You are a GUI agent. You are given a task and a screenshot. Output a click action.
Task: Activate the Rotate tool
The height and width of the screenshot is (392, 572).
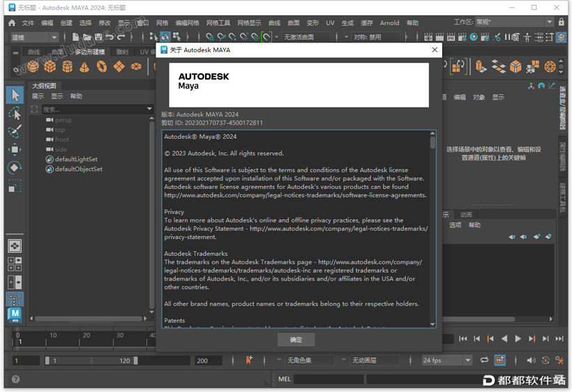[x=15, y=167]
